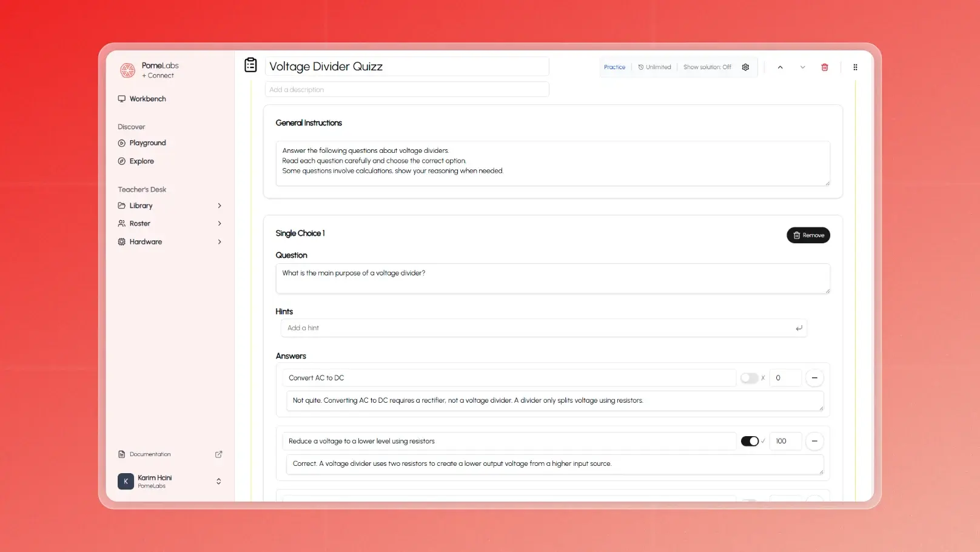Edit the 'Correct. A voltage divider' feedback text
Screen dimensions: 980x552
[x=555, y=464]
